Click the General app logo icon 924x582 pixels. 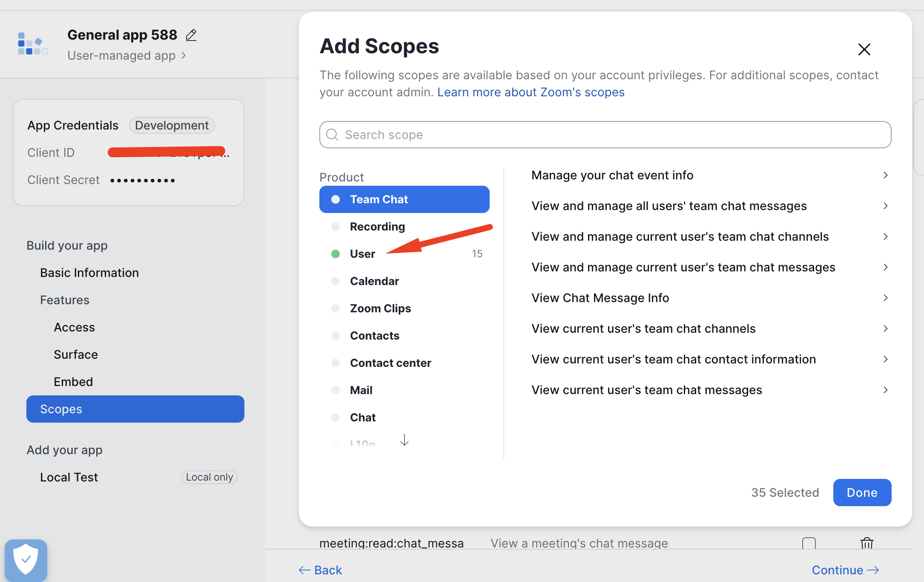32,44
